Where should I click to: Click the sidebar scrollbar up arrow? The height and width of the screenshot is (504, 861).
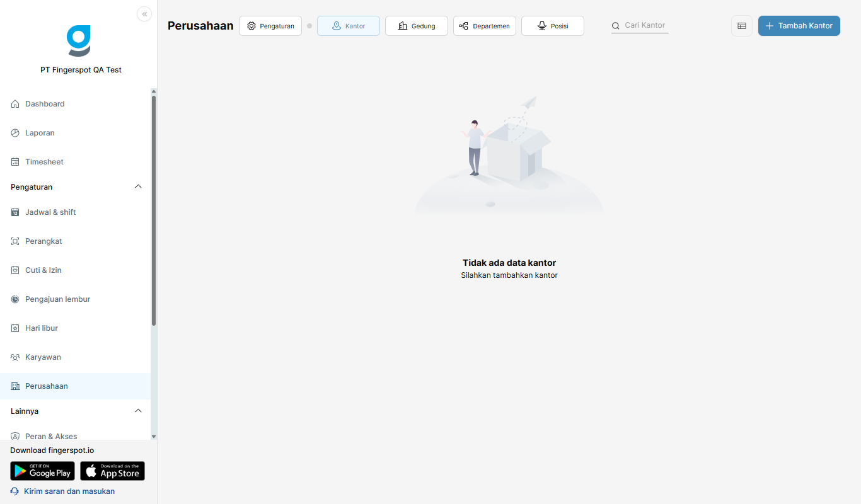tap(154, 92)
